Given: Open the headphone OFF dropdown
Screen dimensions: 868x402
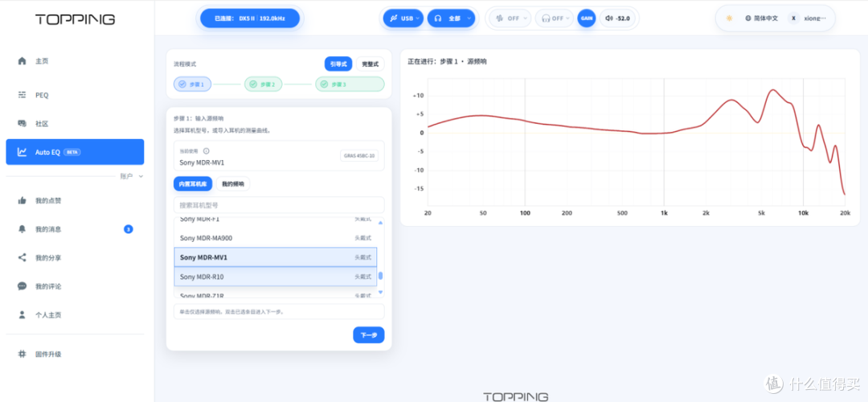Looking at the screenshot, I should [x=554, y=18].
